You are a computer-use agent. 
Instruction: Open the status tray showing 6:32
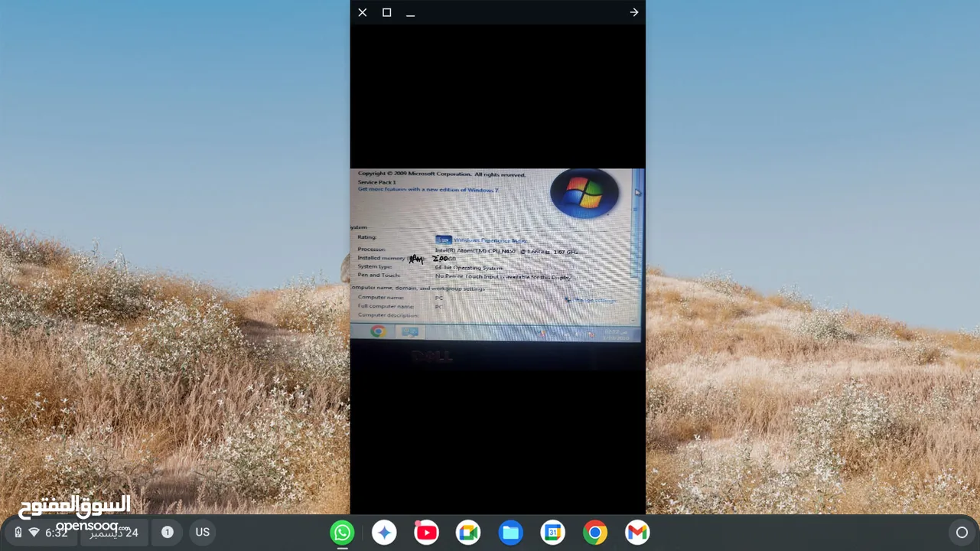coord(42,533)
